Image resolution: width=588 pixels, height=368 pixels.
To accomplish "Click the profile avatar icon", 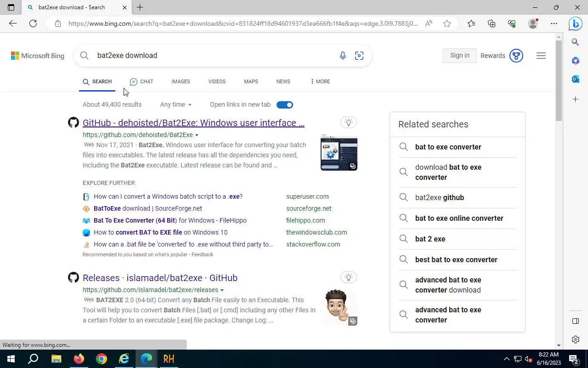I will point(533,23).
